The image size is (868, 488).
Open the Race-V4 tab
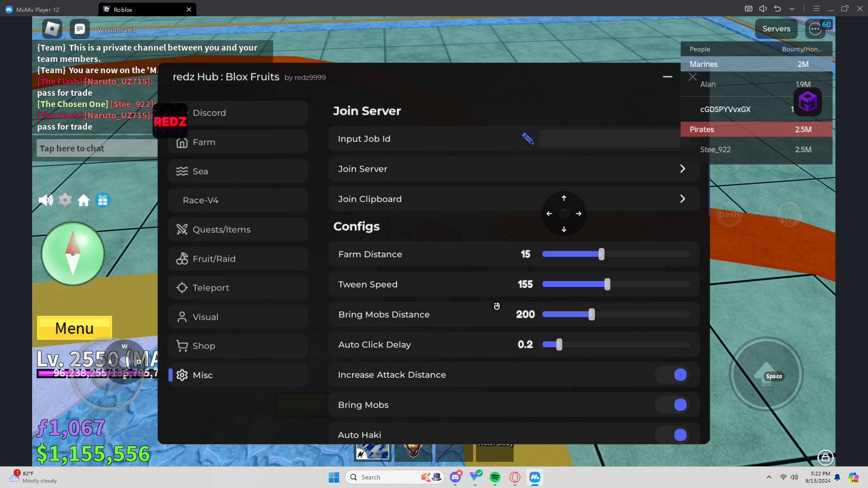pyautogui.click(x=238, y=200)
